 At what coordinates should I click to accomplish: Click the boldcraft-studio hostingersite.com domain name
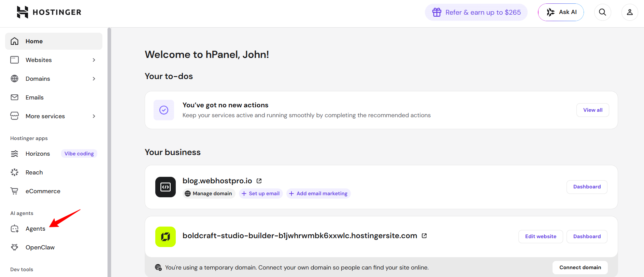point(300,236)
